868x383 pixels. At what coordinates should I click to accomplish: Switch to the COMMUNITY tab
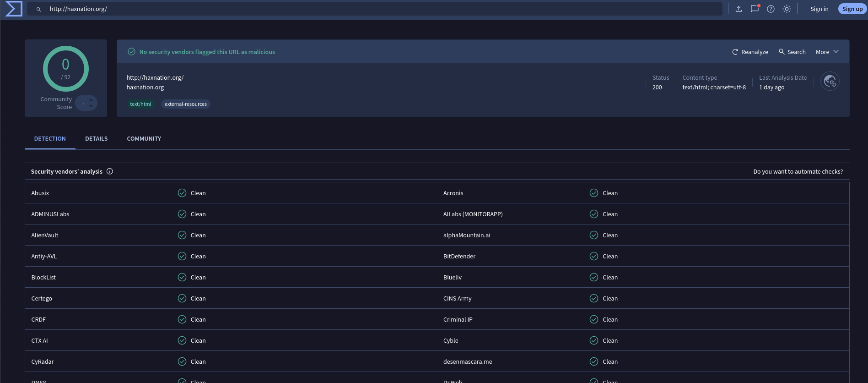click(x=144, y=138)
